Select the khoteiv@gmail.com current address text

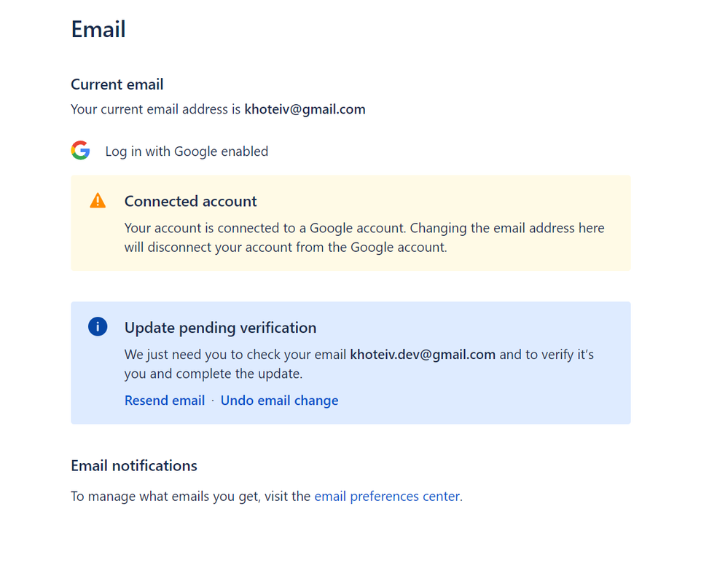(305, 109)
